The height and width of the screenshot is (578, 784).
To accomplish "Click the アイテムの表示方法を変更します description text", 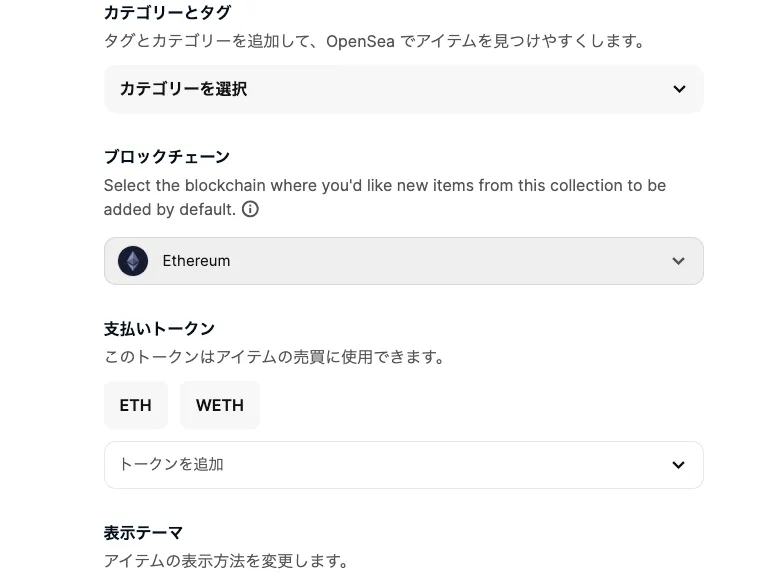I will [x=229, y=561].
